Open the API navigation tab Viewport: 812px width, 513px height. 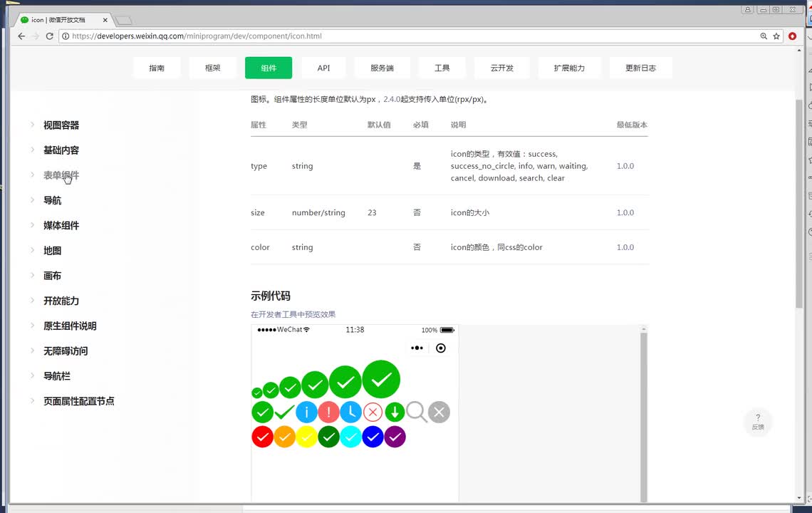click(x=323, y=68)
